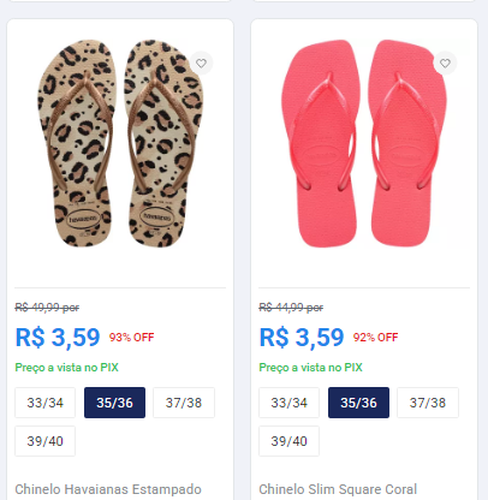Select size 35/36 for coral Slim Square
Viewport: 488px width, 500px height.
pyautogui.click(x=359, y=403)
